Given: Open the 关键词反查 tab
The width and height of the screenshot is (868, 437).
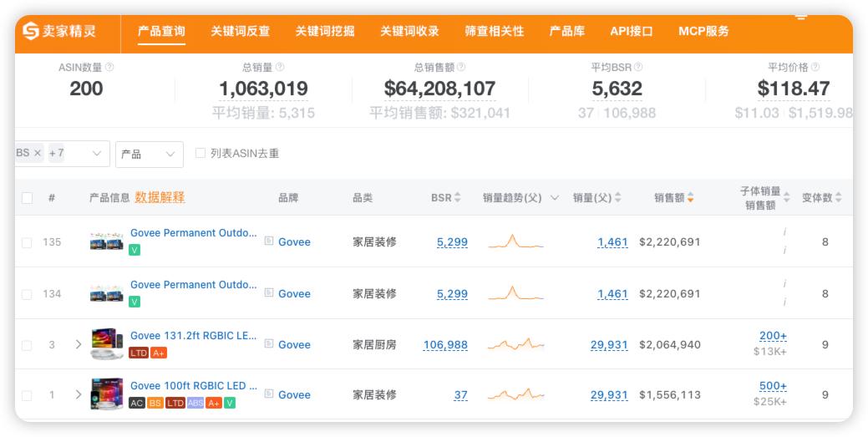Looking at the screenshot, I should point(241,32).
